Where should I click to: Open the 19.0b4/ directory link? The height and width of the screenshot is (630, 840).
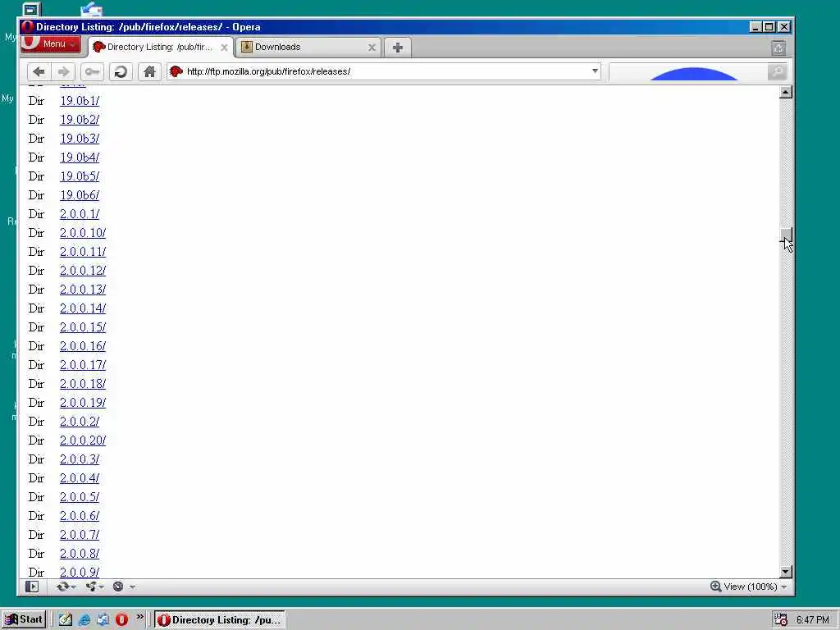point(80,157)
